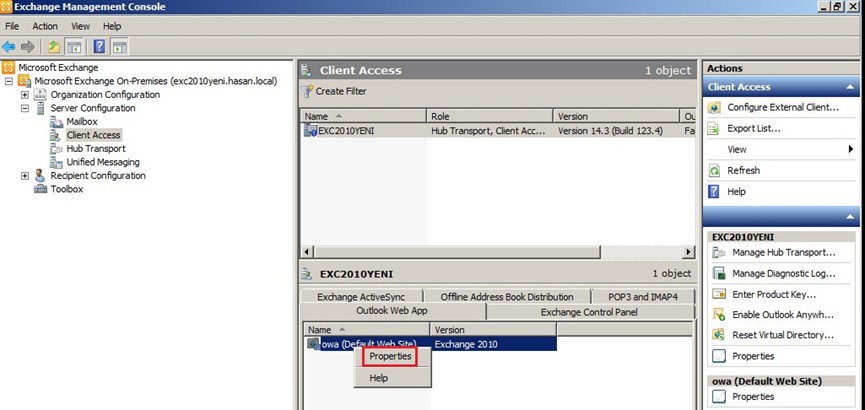Click the EXC2010YENI server row icon

point(311,131)
